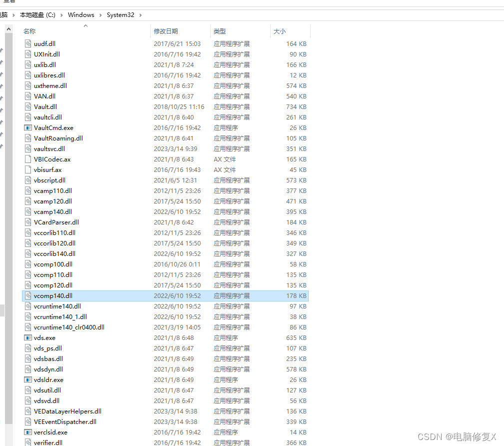The height and width of the screenshot is (446, 504).
Task: Select the vcruntime140.dll file icon
Action: click(28, 306)
